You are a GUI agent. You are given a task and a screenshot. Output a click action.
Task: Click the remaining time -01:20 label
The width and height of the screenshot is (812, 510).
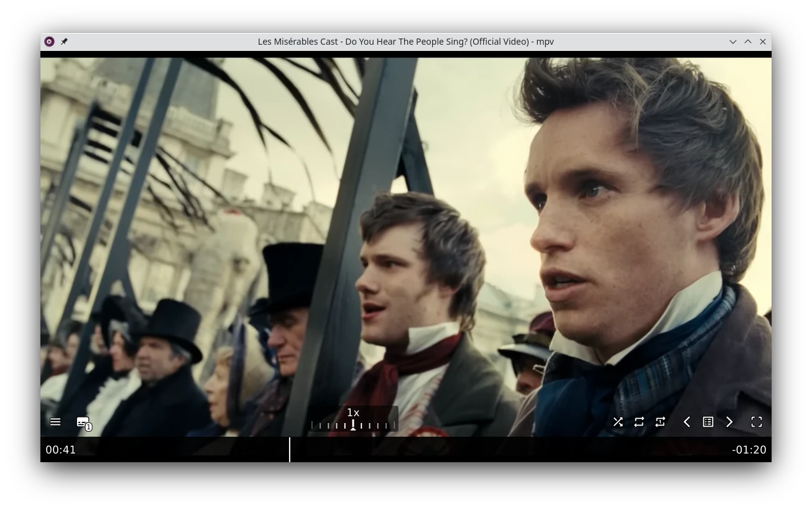[x=749, y=450]
